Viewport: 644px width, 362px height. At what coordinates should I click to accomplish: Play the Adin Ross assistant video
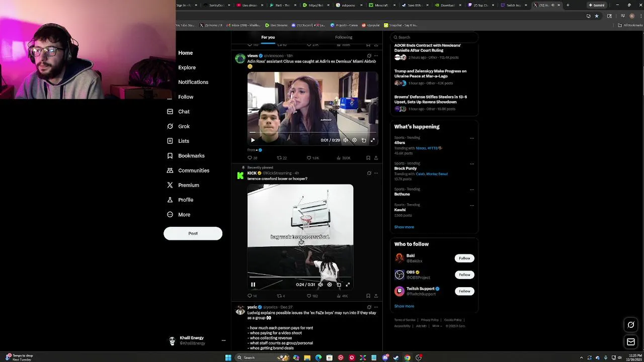[253, 140]
